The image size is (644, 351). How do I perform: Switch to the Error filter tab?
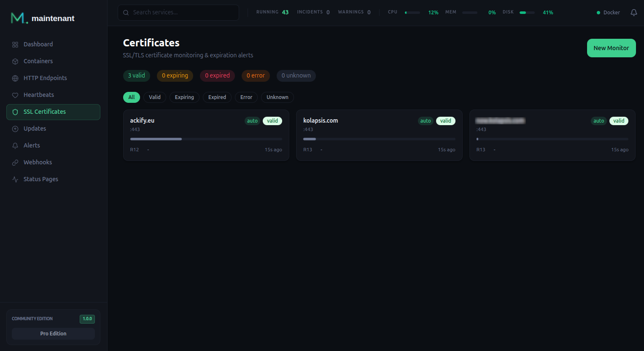[246, 97]
